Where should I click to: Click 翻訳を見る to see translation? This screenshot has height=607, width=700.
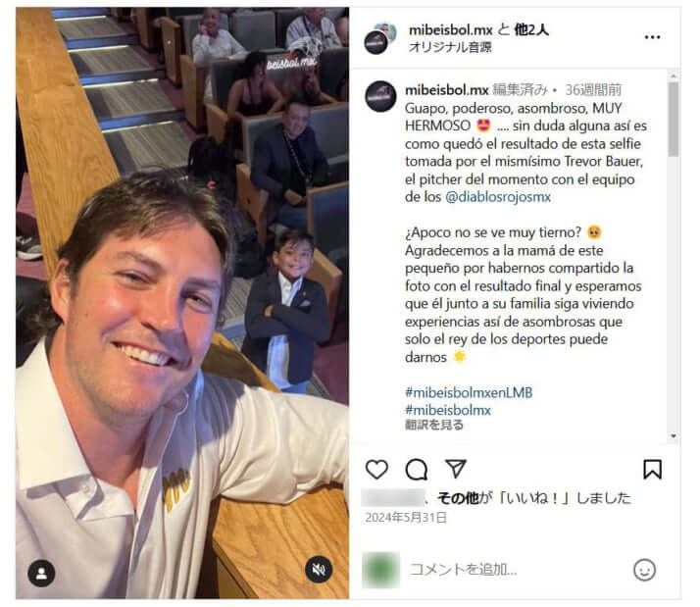tap(434, 425)
